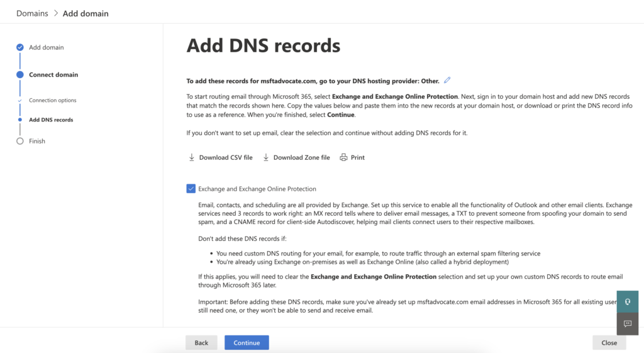Click the Exchange and Exchange Online Protection checkbox label

(x=257, y=189)
